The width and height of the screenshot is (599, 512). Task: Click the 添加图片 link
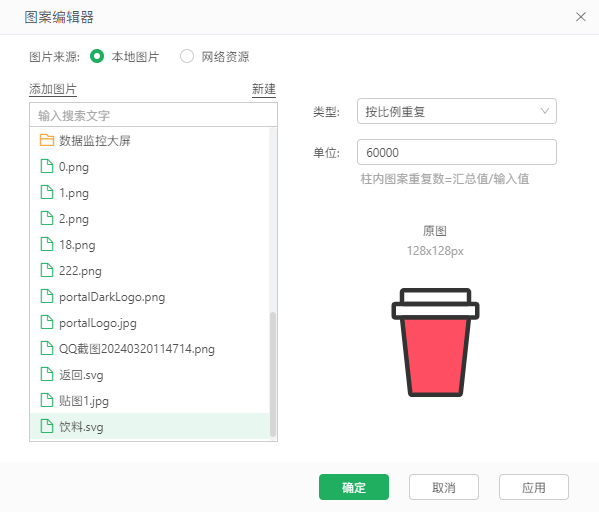pos(53,89)
